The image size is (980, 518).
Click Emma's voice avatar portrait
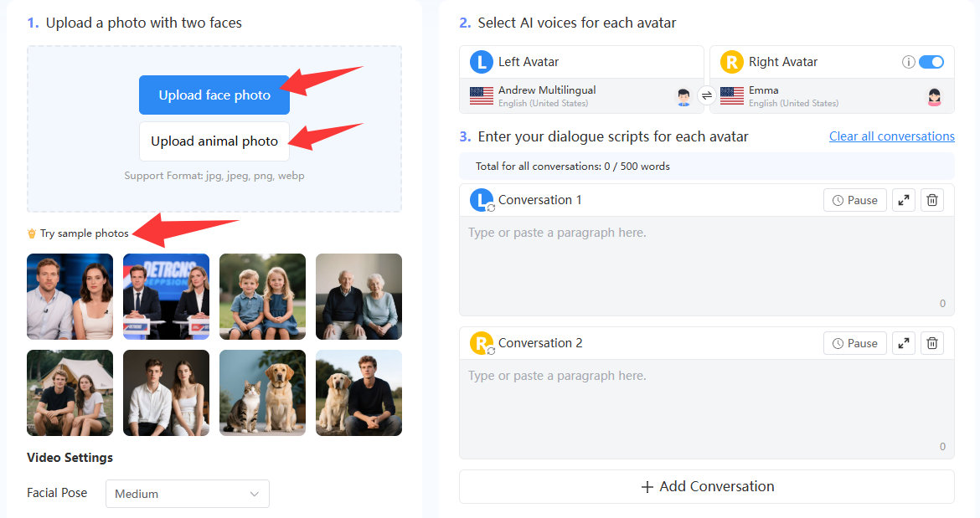934,96
